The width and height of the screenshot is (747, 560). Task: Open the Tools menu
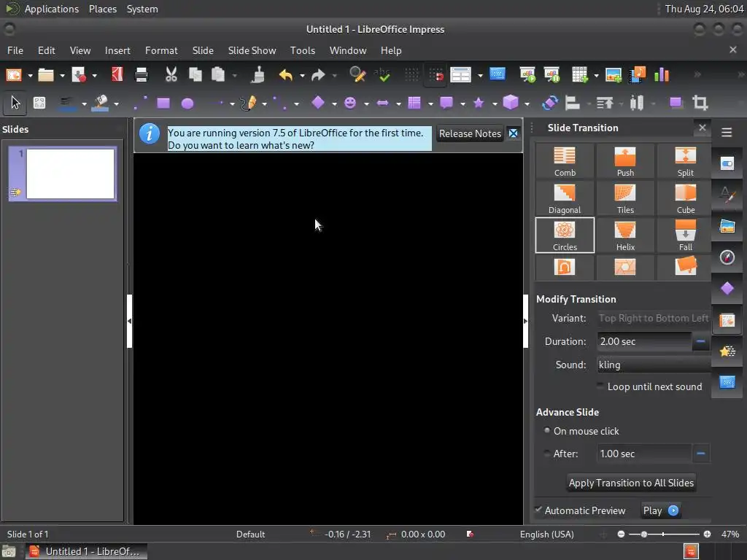click(303, 50)
